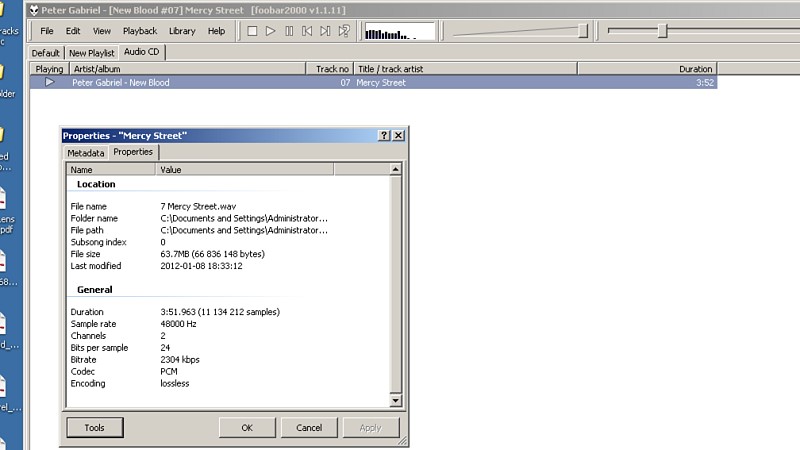
Task: Pause the current track
Action: [289, 31]
